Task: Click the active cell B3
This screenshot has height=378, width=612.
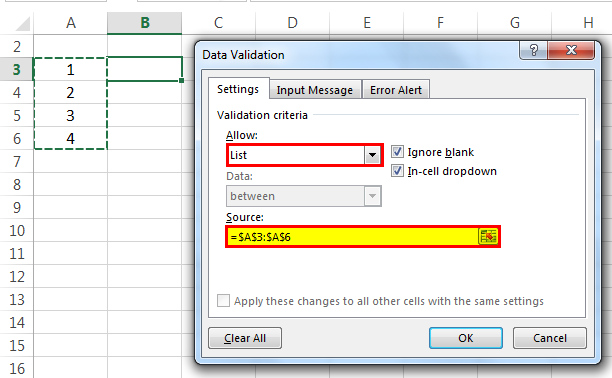Action: [144, 69]
